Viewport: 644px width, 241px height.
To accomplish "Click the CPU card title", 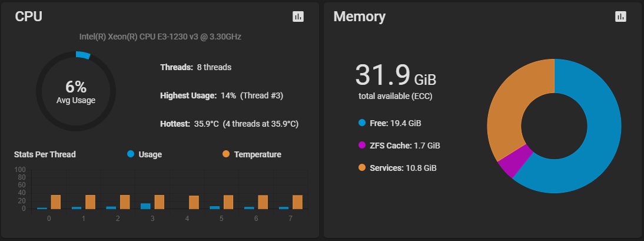I will pos(29,16).
